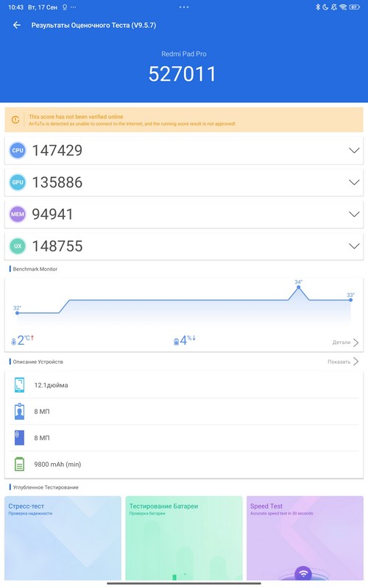
Task: Click the 34° peak on temperature graph
Action: [x=299, y=287]
